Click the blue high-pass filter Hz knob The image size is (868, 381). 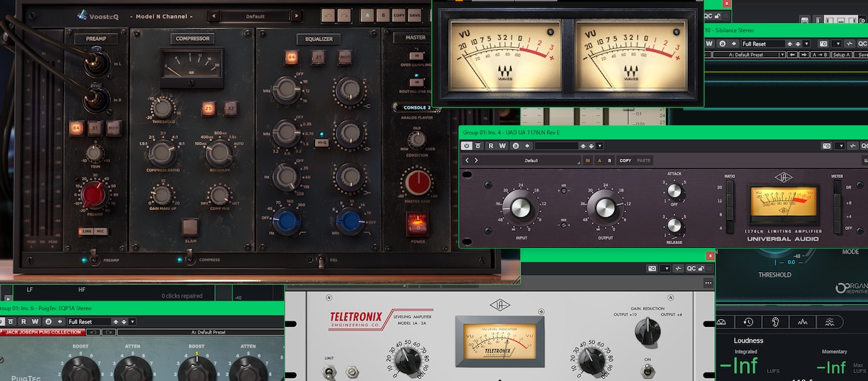tap(285, 221)
